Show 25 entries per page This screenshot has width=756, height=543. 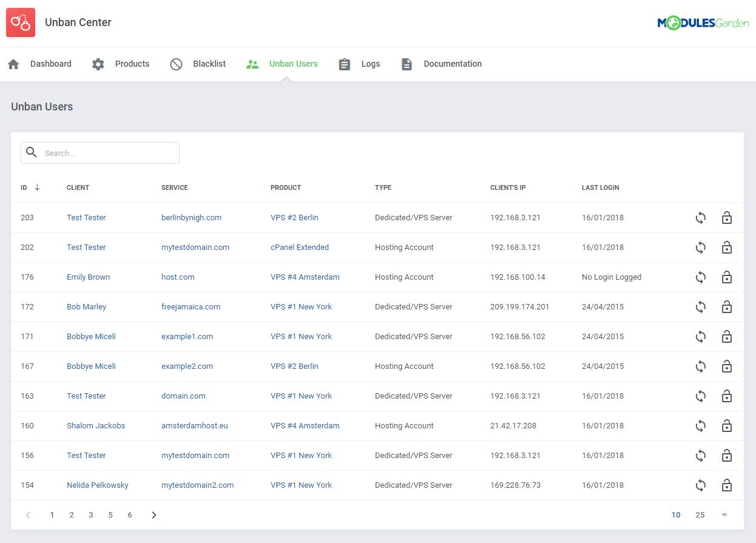(700, 515)
